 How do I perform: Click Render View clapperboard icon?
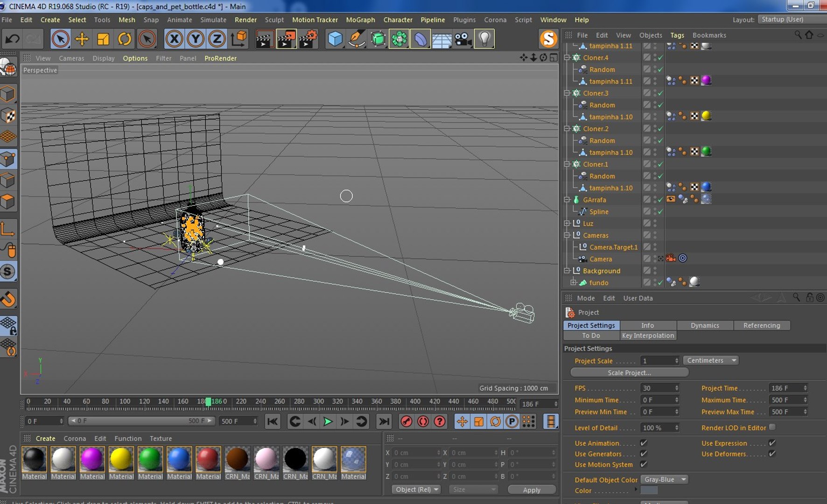(265, 39)
